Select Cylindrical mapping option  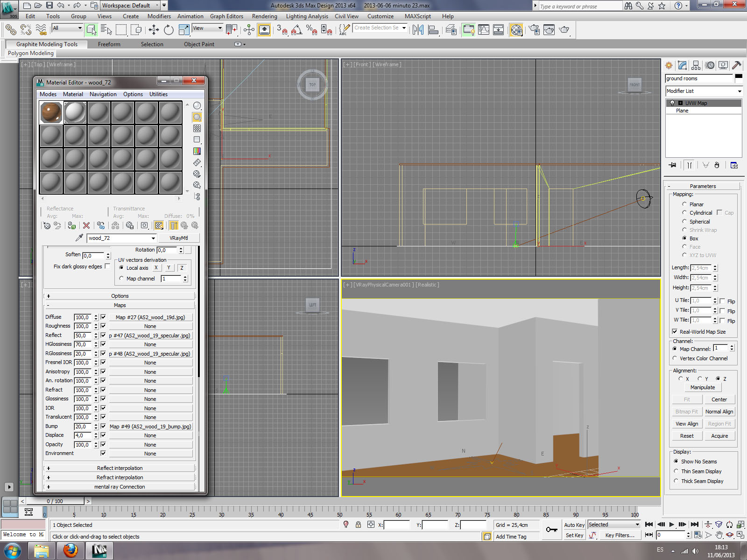tap(684, 213)
